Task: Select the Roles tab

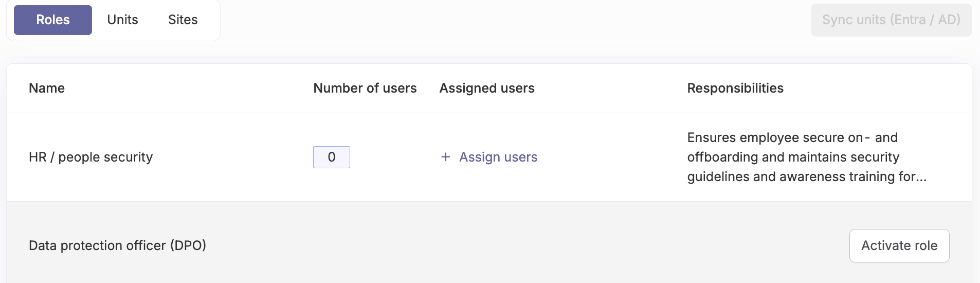Action: click(53, 20)
